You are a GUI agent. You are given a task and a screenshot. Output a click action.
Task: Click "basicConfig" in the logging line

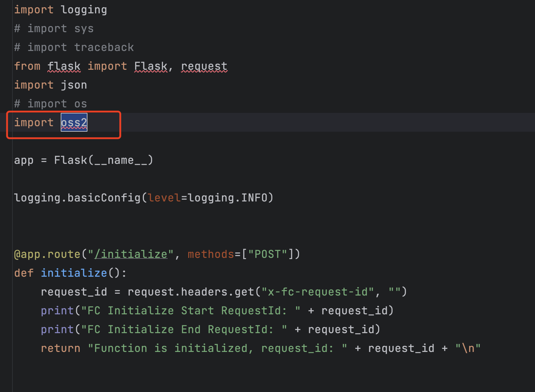(104, 198)
